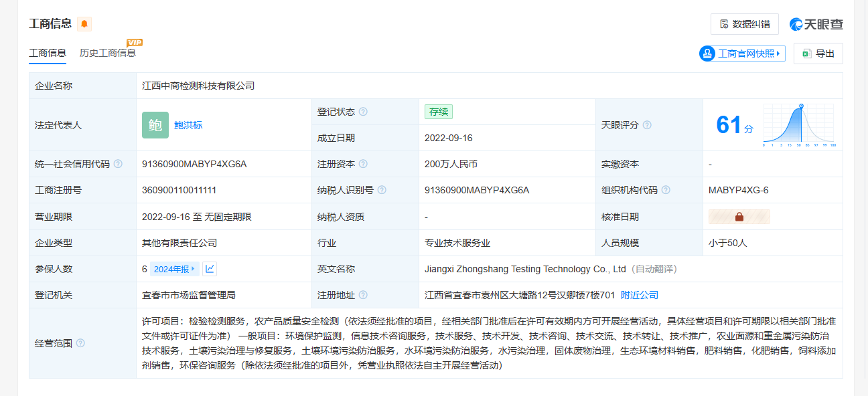Click the 天眼评分 score distribution chart
This screenshot has height=396, width=868.
[x=798, y=126]
